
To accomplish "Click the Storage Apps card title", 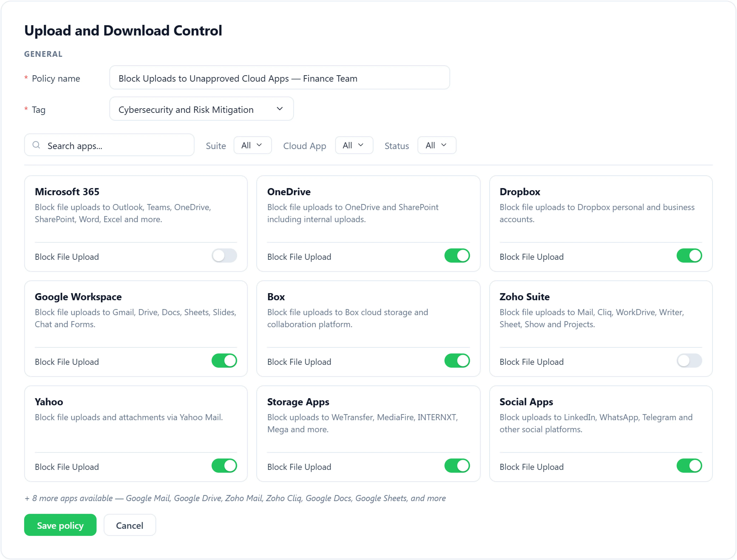I will pyautogui.click(x=298, y=402).
